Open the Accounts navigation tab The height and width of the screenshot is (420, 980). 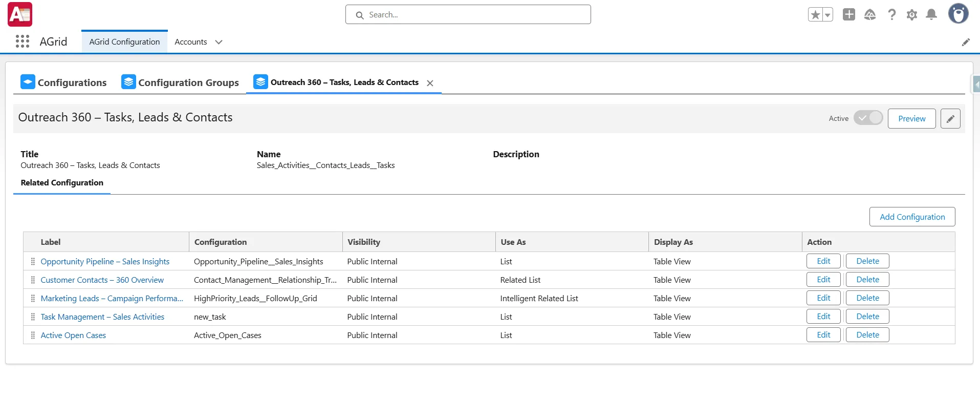(191, 42)
